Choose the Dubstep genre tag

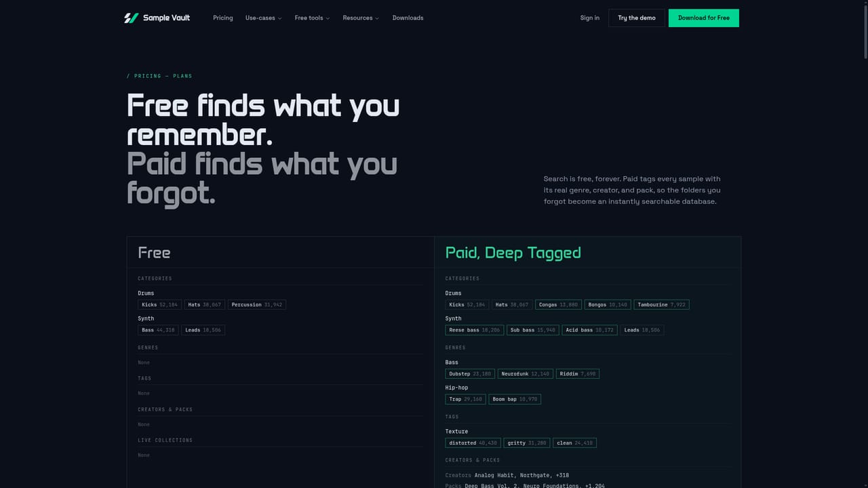[x=470, y=373]
